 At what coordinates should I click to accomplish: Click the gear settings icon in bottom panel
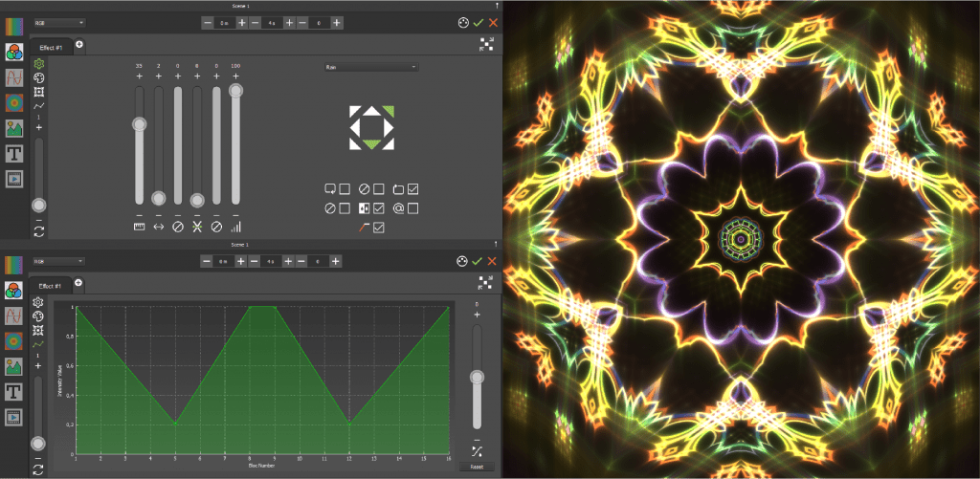point(39,302)
